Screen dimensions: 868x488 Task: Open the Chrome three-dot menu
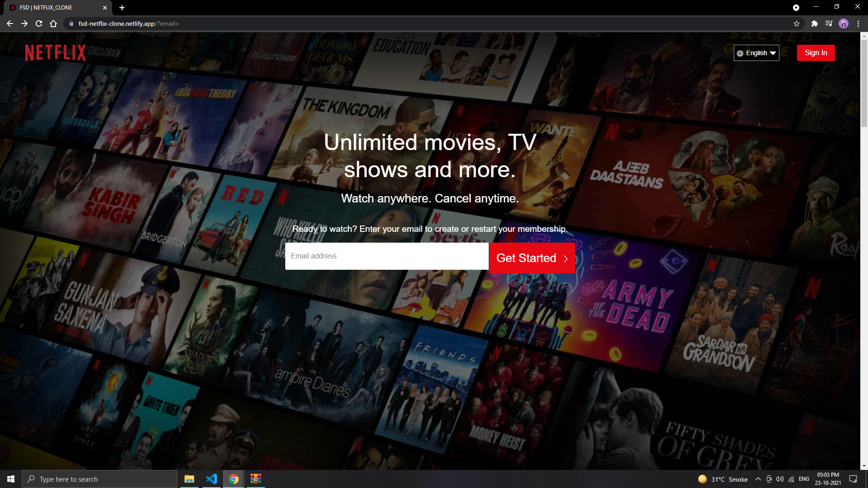(858, 23)
